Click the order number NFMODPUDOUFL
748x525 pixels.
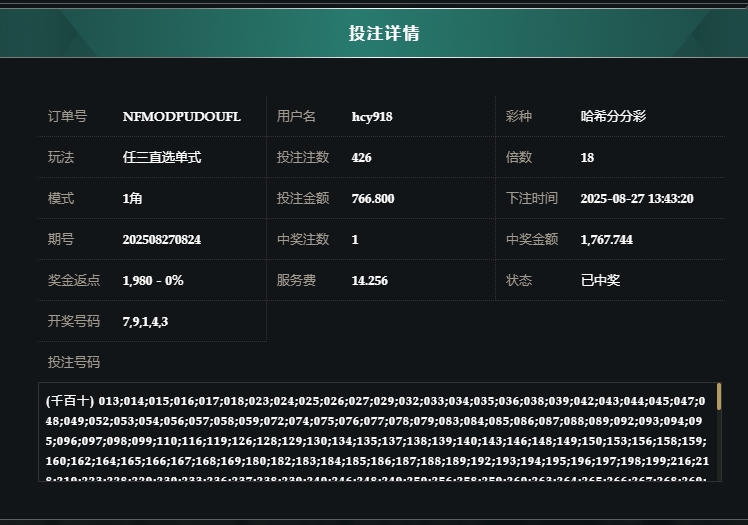(181, 116)
